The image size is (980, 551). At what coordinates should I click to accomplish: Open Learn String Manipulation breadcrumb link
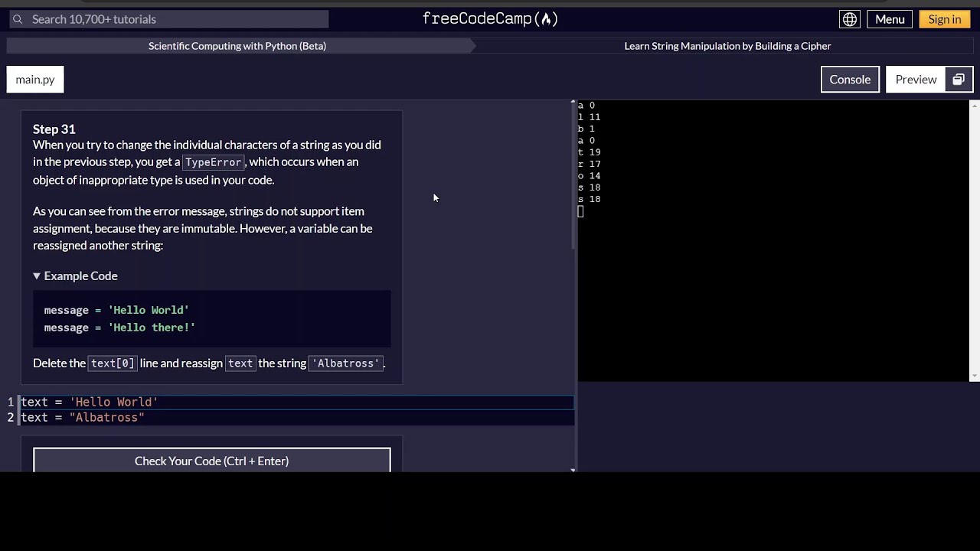tap(727, 46)
